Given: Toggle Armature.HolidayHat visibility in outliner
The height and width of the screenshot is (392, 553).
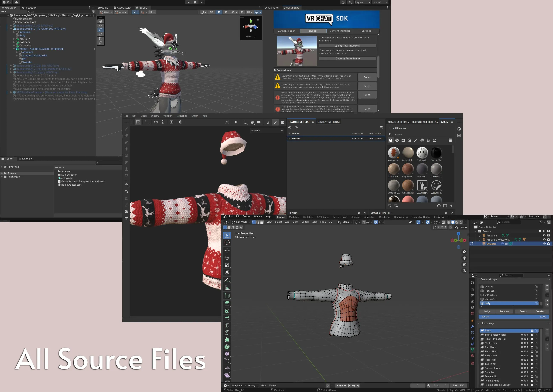Looking at the screenshot, I should 544,239.
